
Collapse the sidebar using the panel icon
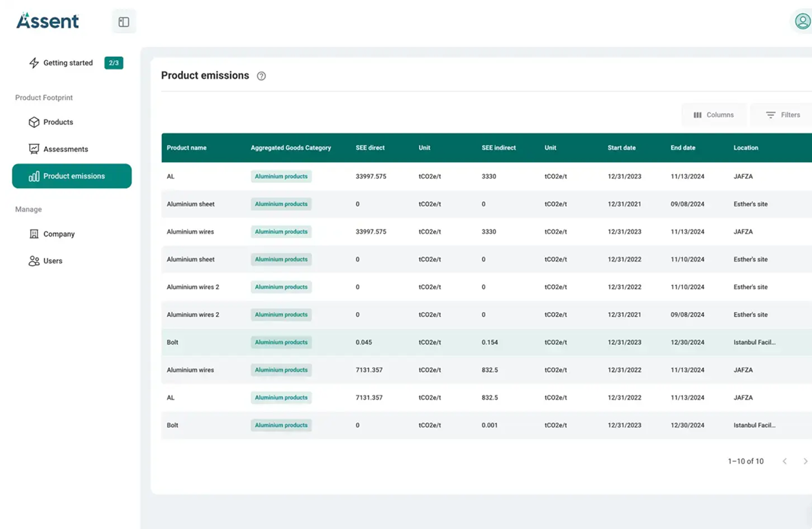click(x=124, y=21)
